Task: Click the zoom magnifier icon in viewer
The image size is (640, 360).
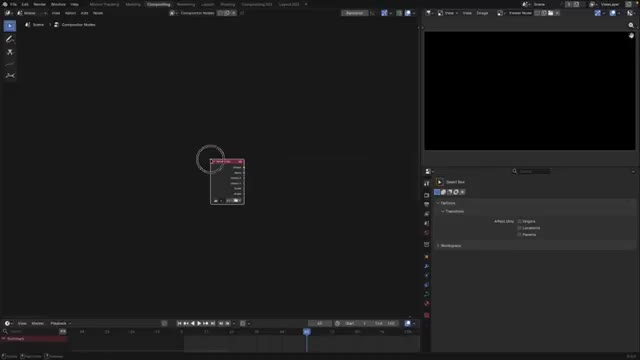Action: pyautogui.click(x=631, y=25)
